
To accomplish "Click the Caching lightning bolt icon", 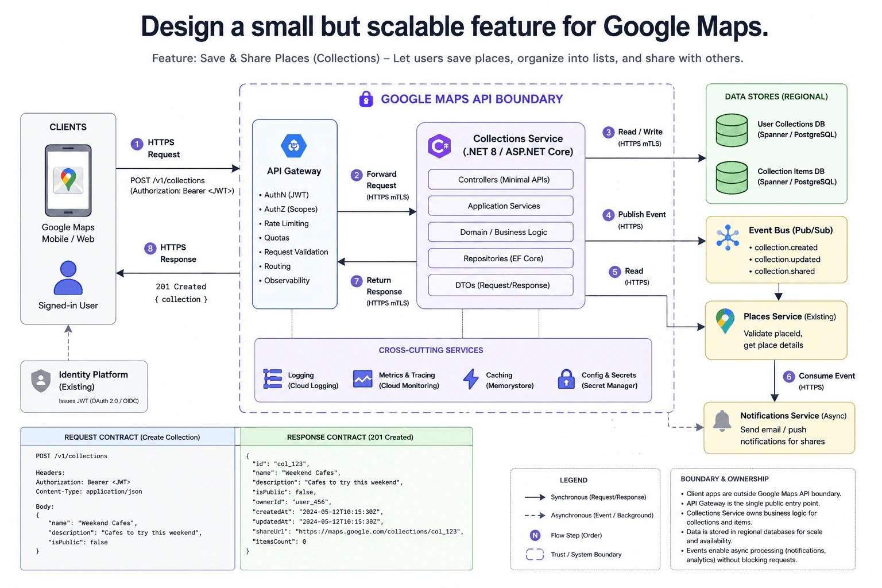I will 471,379.
